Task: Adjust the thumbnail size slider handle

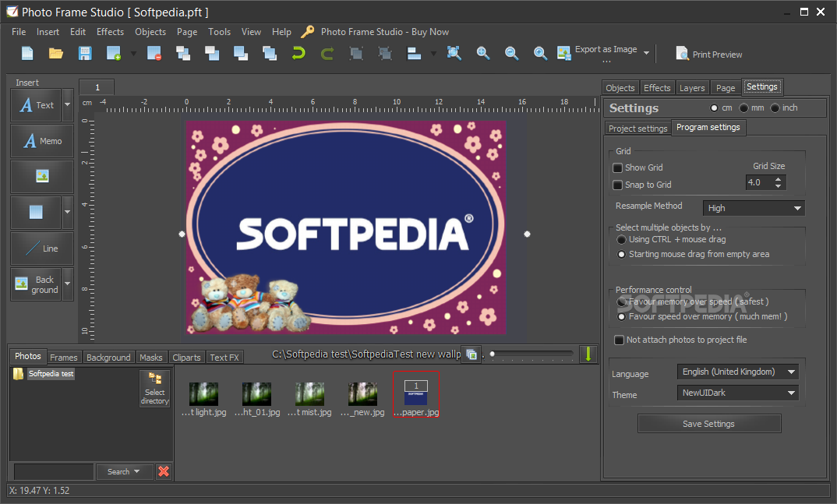Action: click(493, 354)
